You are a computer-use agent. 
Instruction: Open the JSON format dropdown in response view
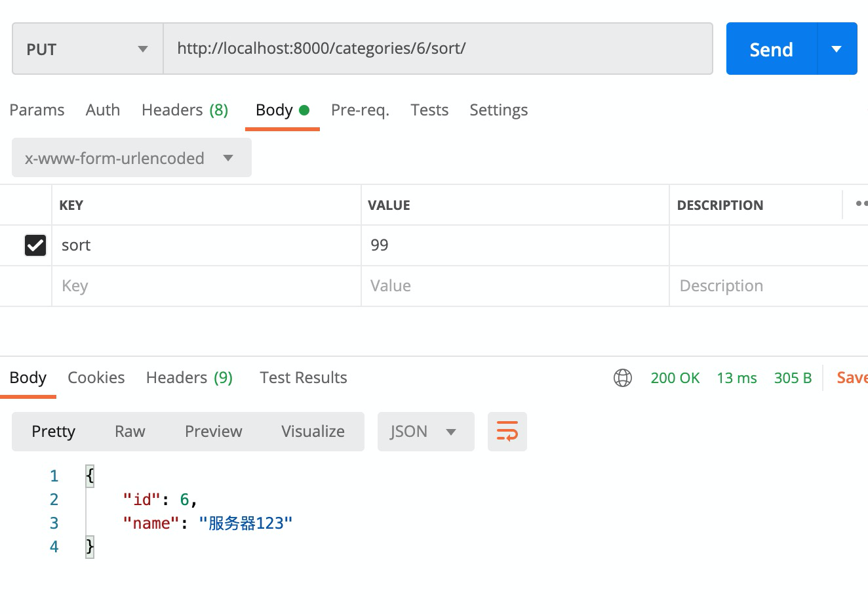pyautogui.click(x=425, y=431)
